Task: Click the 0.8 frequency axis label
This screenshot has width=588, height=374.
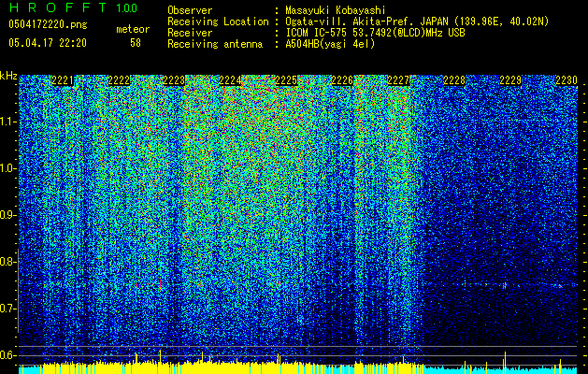Action: (7, 262)
